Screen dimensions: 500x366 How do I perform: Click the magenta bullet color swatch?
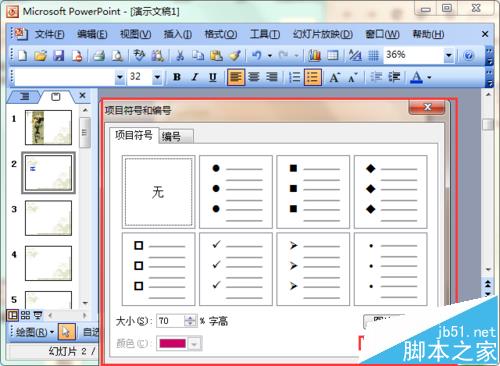[x=173, y=344]
